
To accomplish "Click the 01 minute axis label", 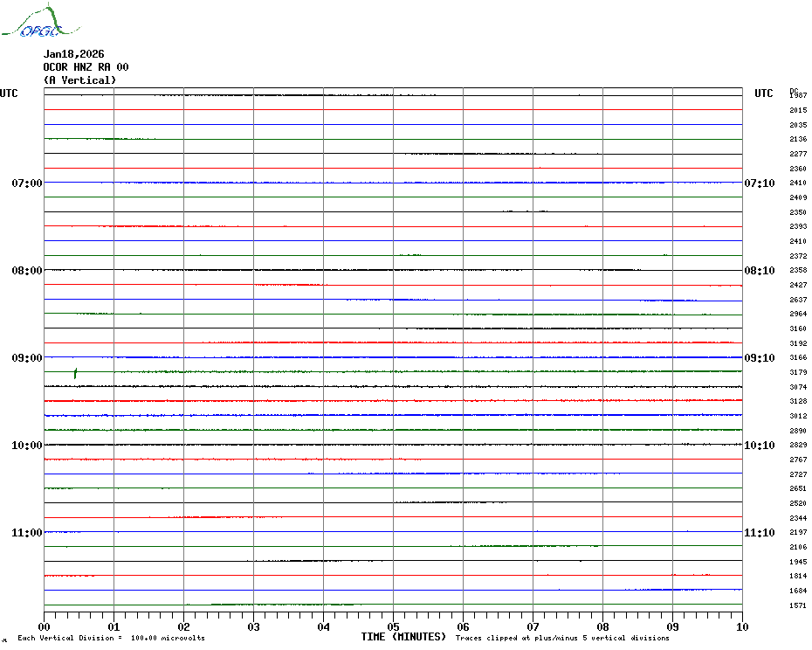I will (114, 627).
